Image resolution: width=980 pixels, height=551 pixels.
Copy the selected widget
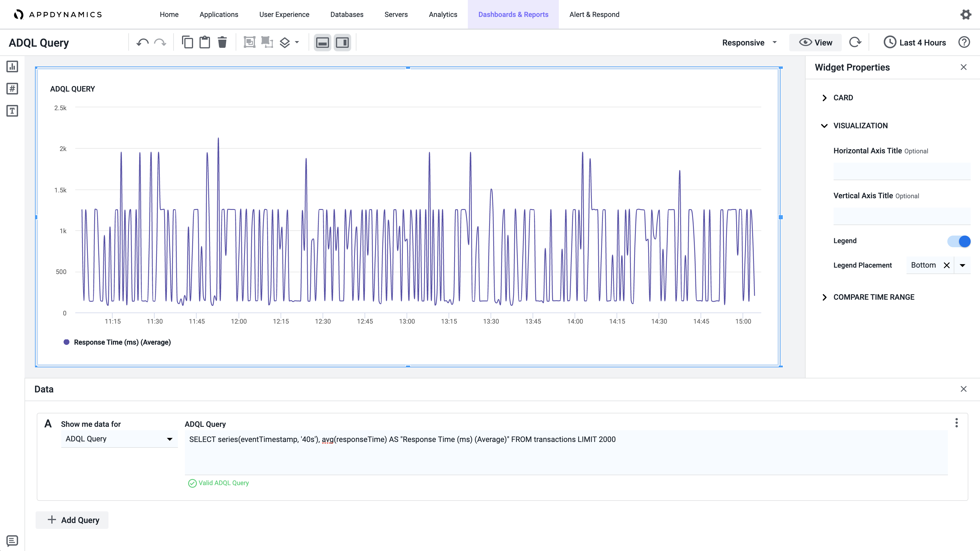point(187,42)
